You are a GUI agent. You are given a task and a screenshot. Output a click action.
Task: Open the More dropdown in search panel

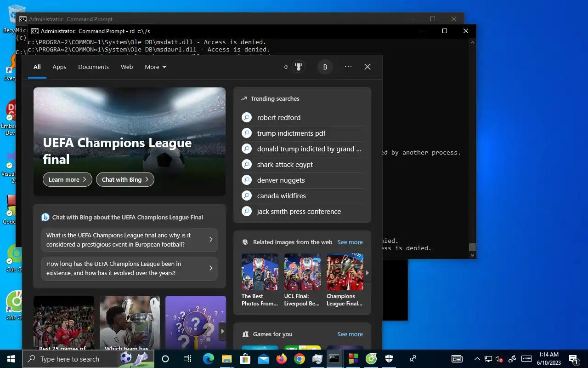point(156,67)
